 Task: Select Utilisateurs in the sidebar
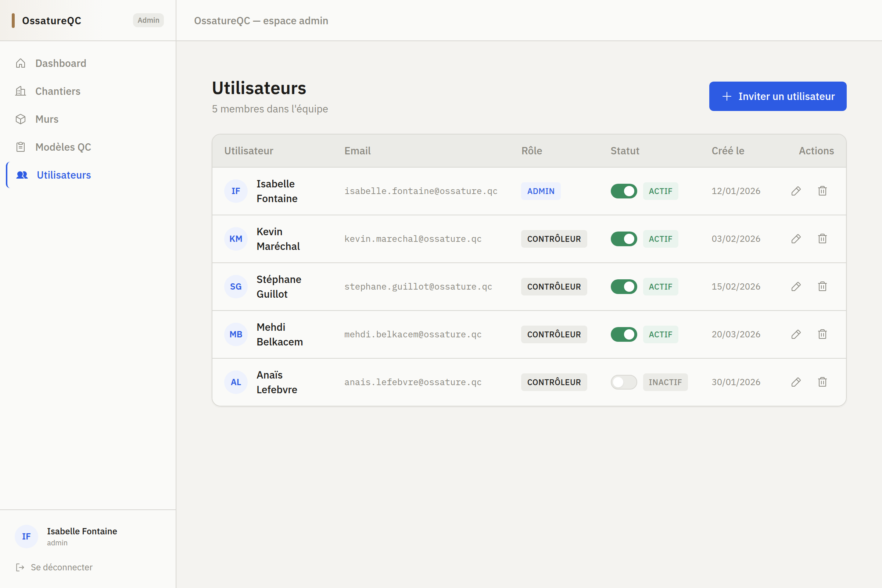[x=88, y=175]
